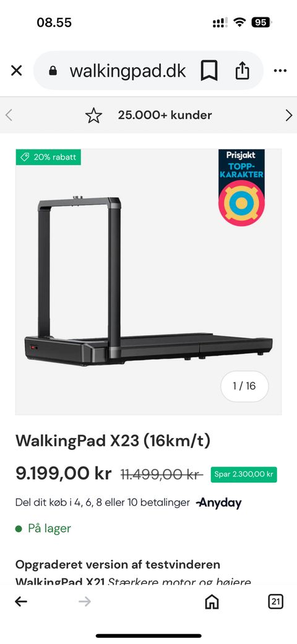Image resolution: width=297 pixels, height=644 pixels.
Task: Open the 1 / 16 image counter gallery
Action: (x=244, y=386)
